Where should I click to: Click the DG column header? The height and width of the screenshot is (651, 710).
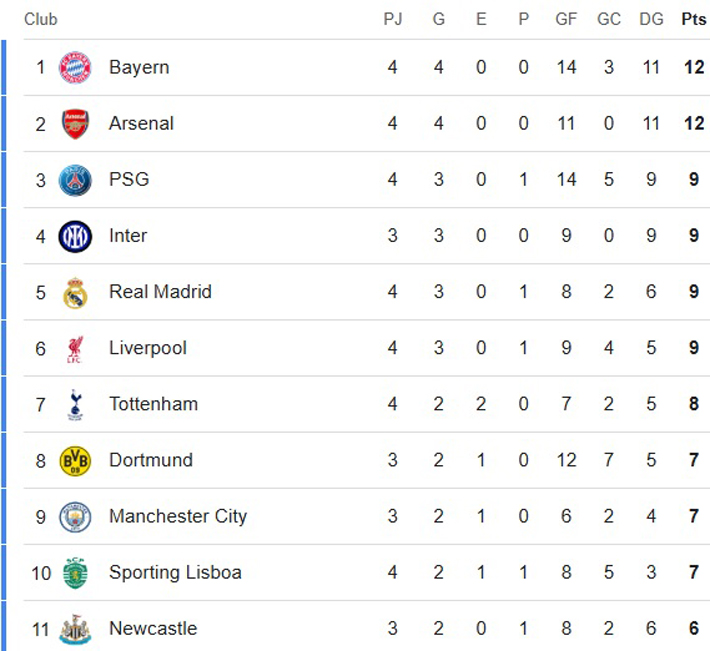(651, 20)
